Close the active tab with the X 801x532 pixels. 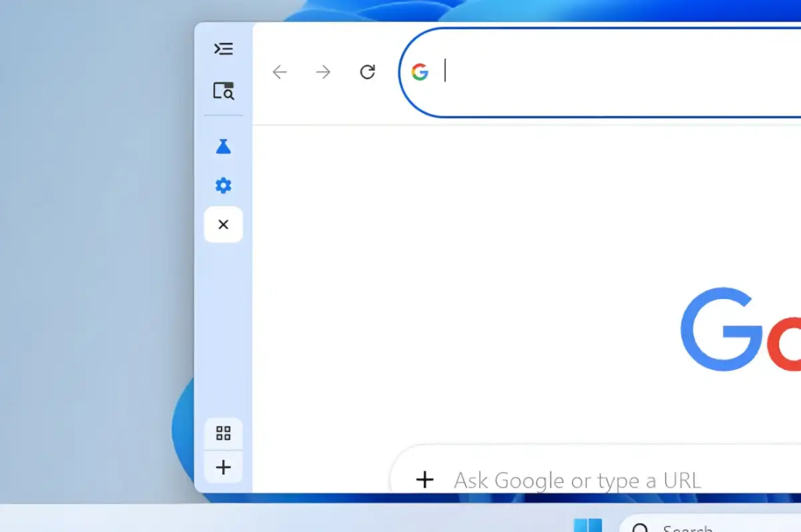click(223, 224)
